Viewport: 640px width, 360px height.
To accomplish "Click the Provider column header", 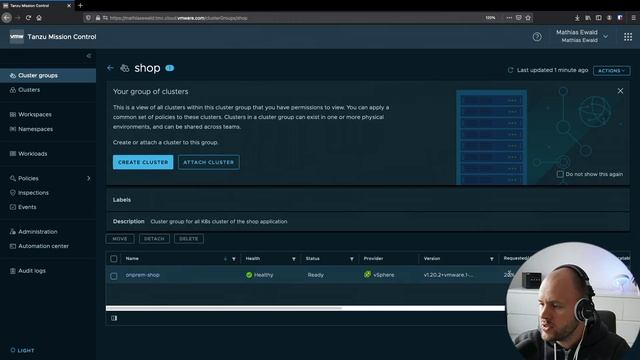I will pyautogui.click(x=373, y=259).
